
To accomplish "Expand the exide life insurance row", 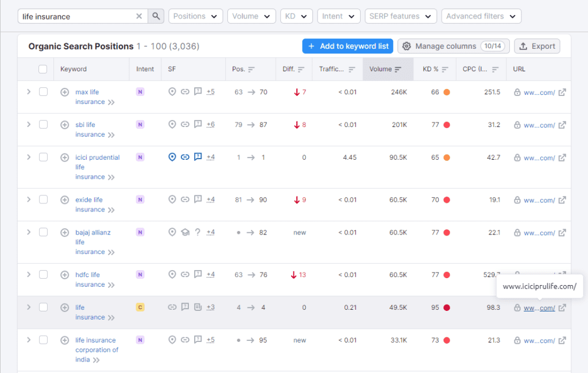I will coord(29,199).
